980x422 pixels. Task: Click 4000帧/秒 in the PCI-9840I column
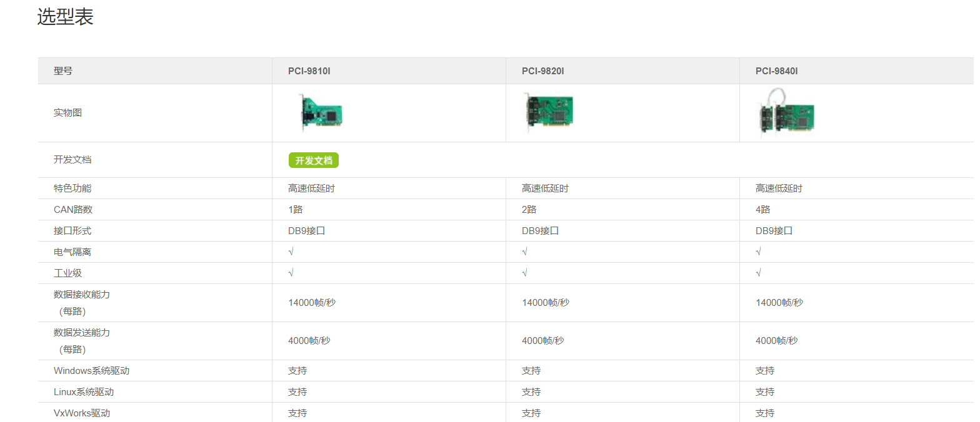tap(777, 340)
